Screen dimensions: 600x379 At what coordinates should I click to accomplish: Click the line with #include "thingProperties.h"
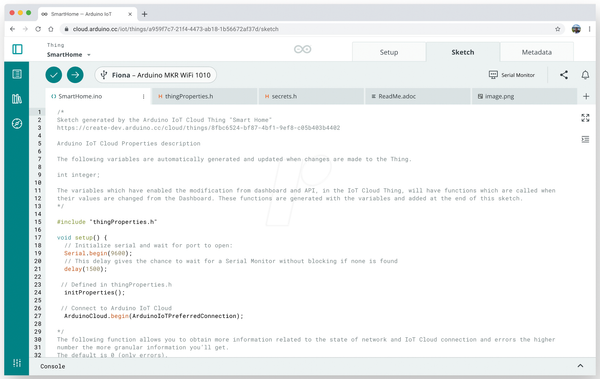(107, 222)
